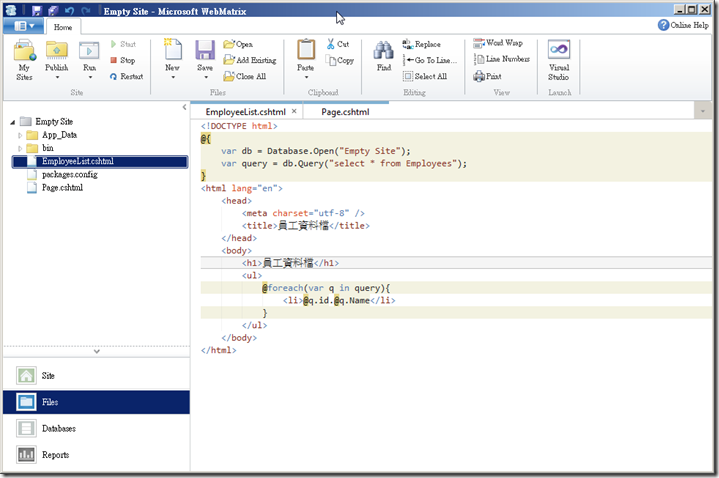Click the foreach code line
Screen dimensions: 719x478
[x=326, y=288]
